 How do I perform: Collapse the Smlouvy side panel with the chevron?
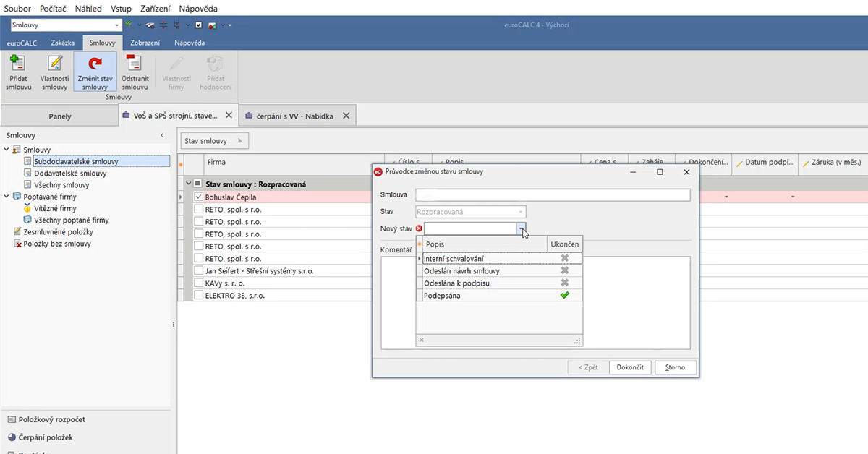[162, 135]
